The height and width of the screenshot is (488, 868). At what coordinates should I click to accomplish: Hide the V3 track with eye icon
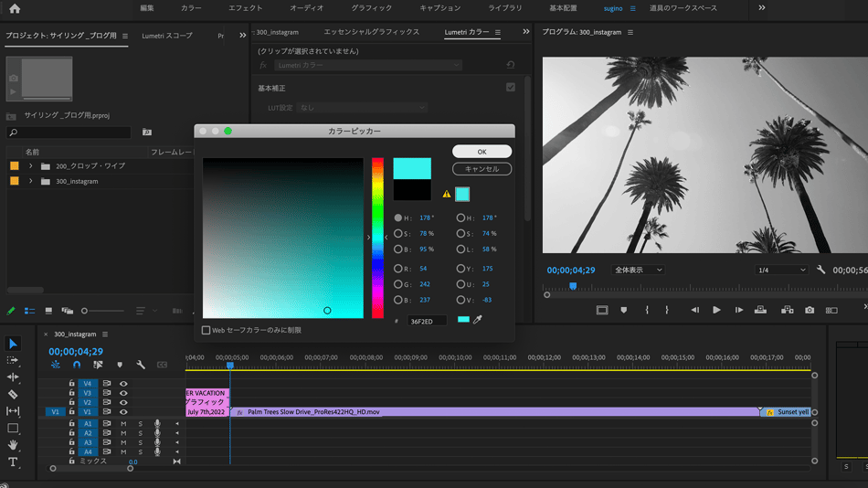(123, 393)
